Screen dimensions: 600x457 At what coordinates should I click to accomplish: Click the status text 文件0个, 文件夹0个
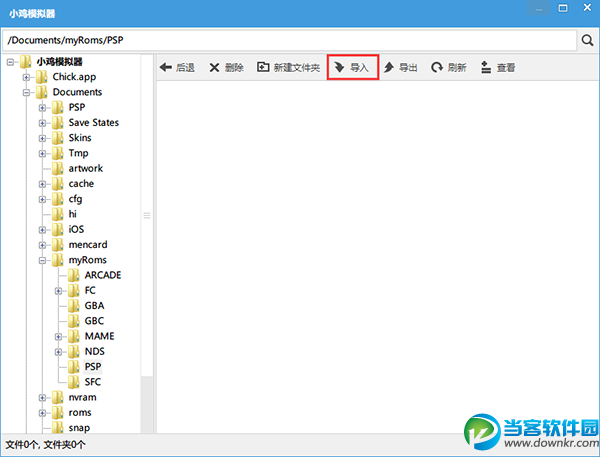(x=46, y=445)
